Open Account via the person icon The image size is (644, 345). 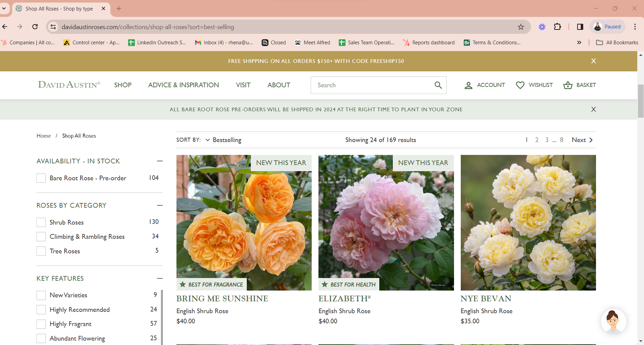click(x=469, y=85)
